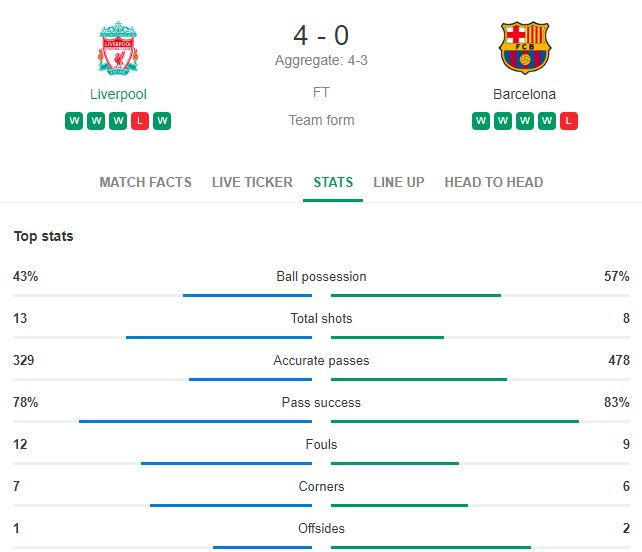Screen dimensions: 642x552
Task: Switch to the Live Ticker tab
Action: tap(252, 182)
